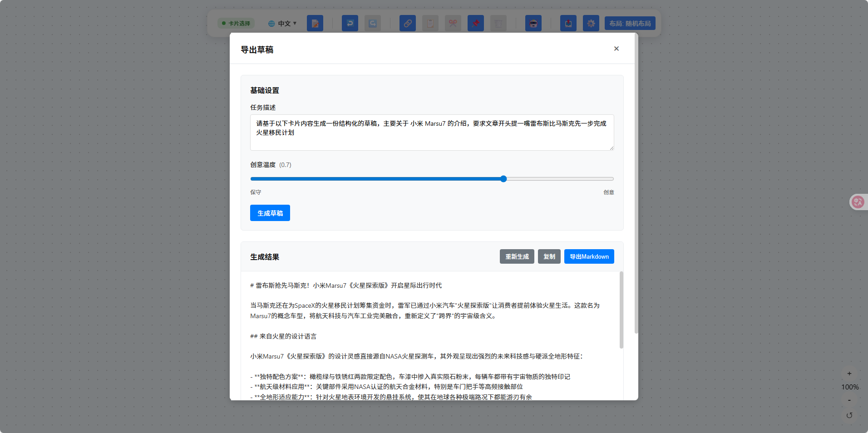Zoom out with the minus icon

click(849, 400)
